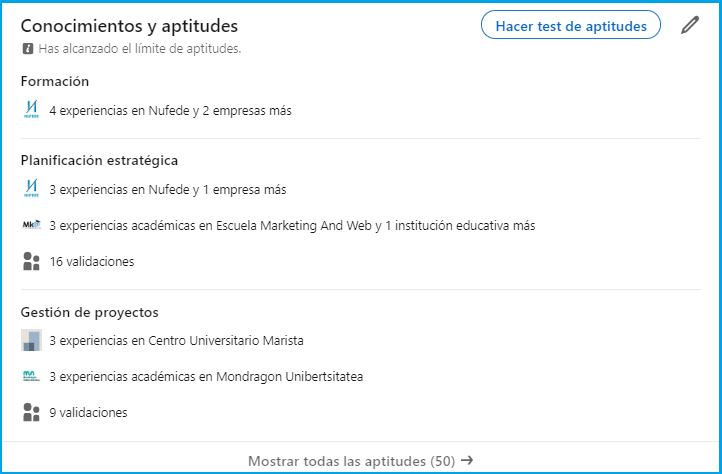The width and height of the screenshot is (722, 474).
Task: Click the info icon beside skills limit notice
Action: (27, 48)
